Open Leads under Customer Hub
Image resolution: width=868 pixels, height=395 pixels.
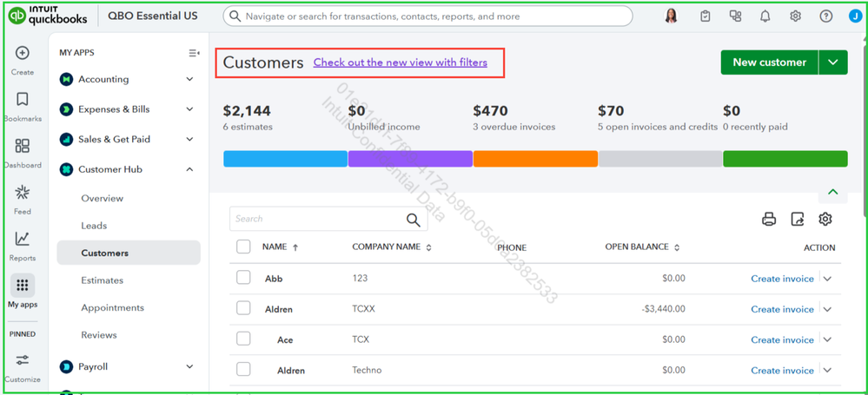94,226
